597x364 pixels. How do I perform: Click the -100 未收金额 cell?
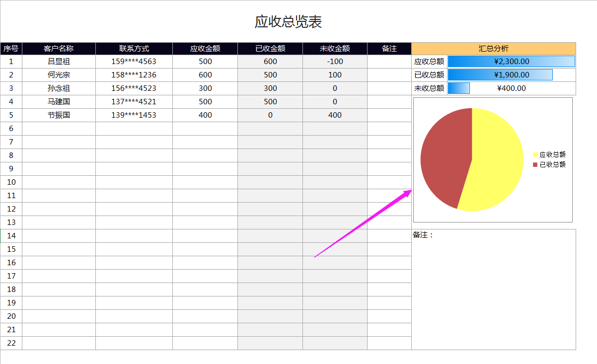pos(335,61)
